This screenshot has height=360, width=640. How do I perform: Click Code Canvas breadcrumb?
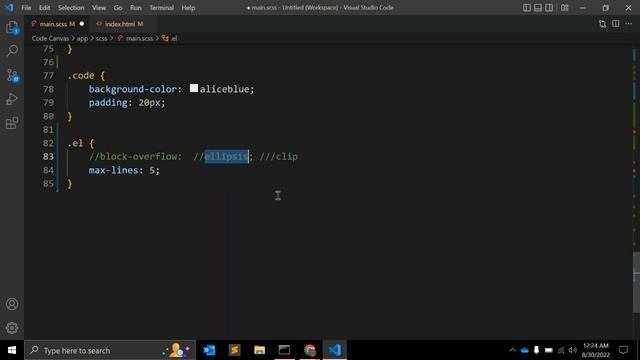tap(50, 38)
